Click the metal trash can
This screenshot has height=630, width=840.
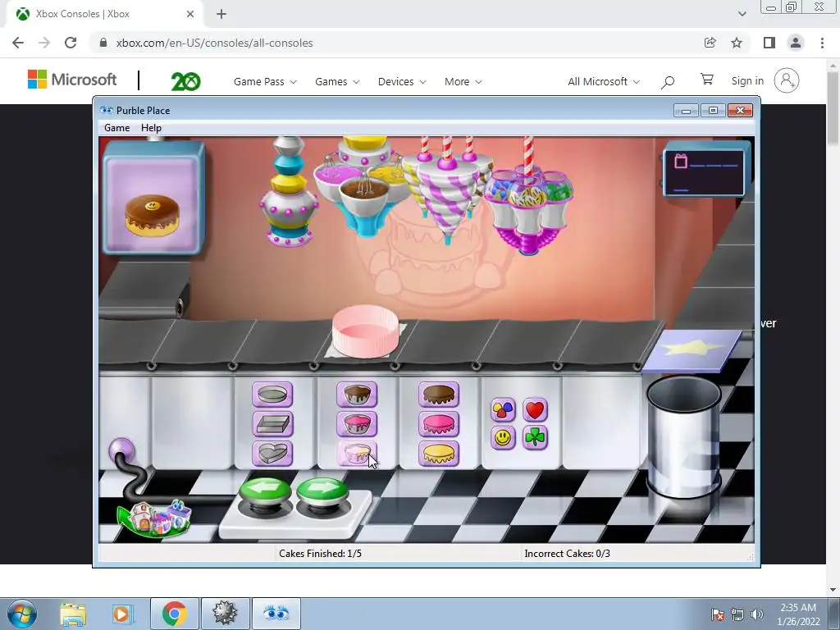click(683, 437)
